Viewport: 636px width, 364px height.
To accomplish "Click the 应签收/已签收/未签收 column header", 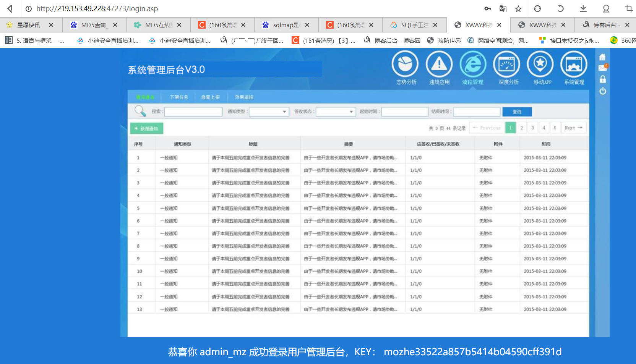I will click(438, 144).
